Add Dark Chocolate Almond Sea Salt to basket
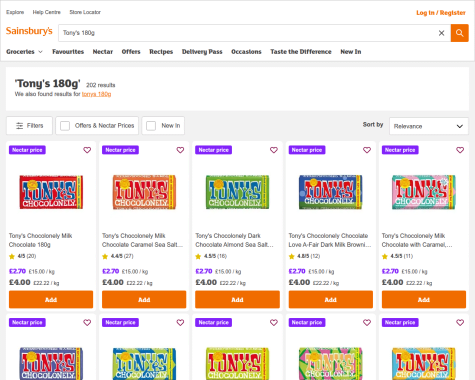The height and width of the screenshot is (380, 475). [x=237, y=299]
